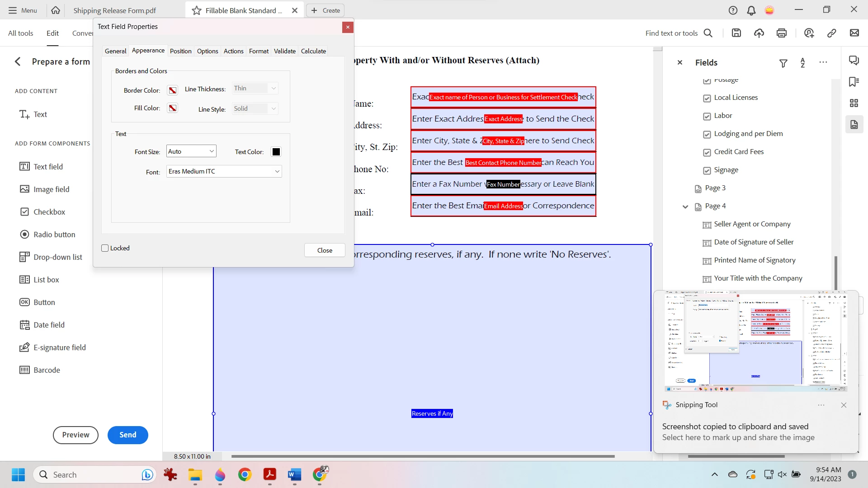The height and width of the screenshot is (488, 868).
Task: Click the filter icon in Fields panel
Action: click(783, 63)
